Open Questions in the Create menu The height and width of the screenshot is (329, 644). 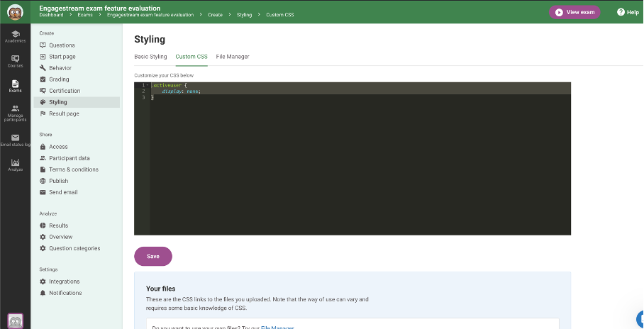62,45
